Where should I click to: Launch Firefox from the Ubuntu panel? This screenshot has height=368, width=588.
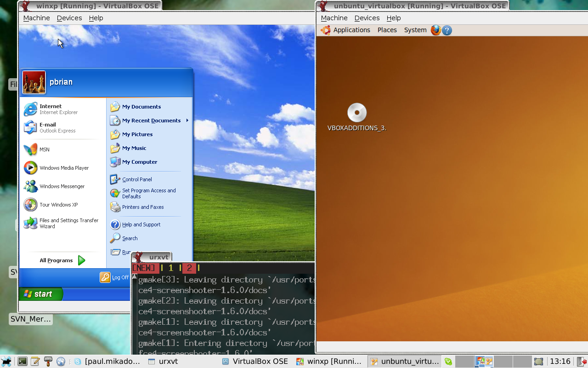(435, 30)
